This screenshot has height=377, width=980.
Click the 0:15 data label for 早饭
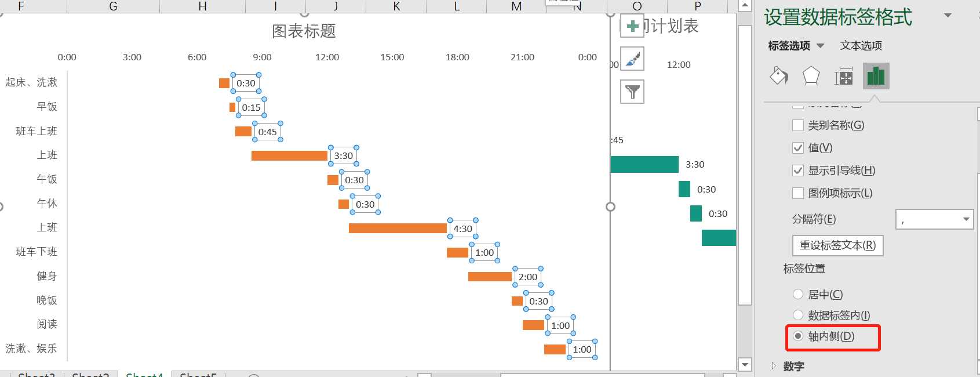point(252,107)
